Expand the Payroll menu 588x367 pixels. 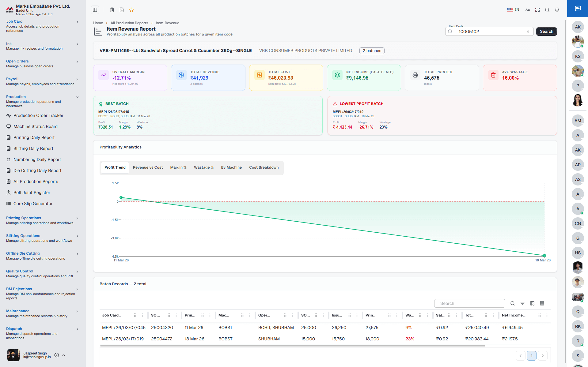click(42, 81)
